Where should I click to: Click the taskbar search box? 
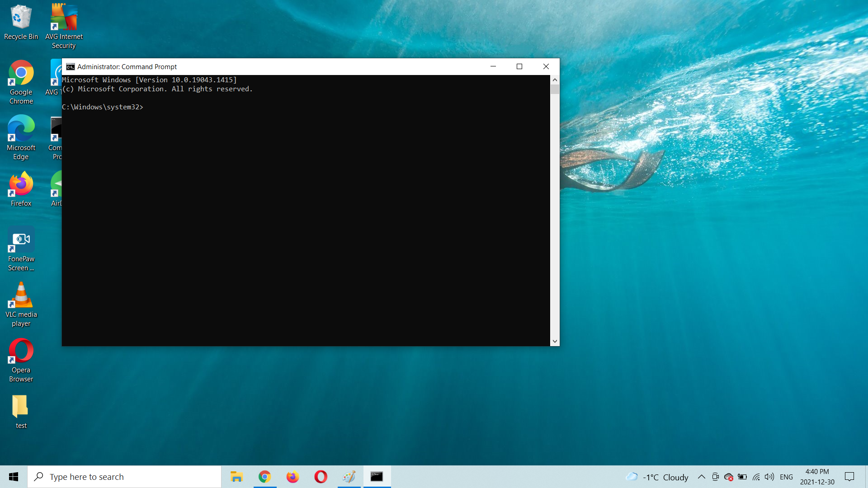[x=124, y=476]
